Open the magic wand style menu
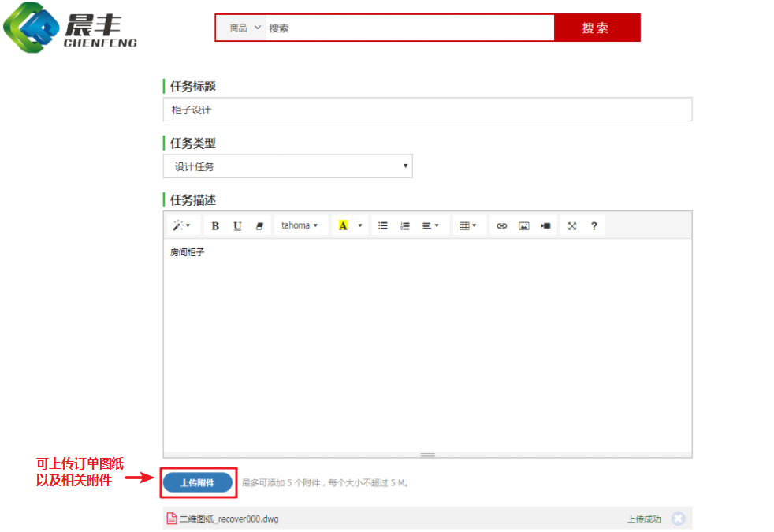The height and width of the screenshot is (532, 774). coord(181,225)
